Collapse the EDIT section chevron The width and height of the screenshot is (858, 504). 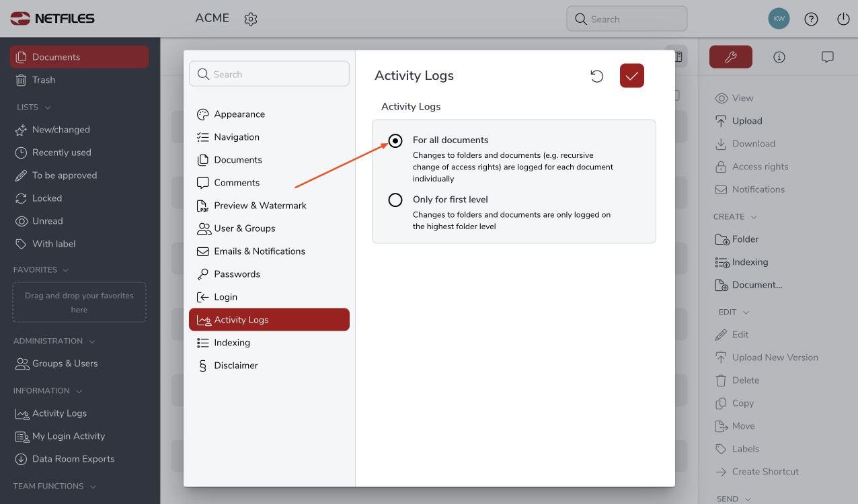click(746, 312)
